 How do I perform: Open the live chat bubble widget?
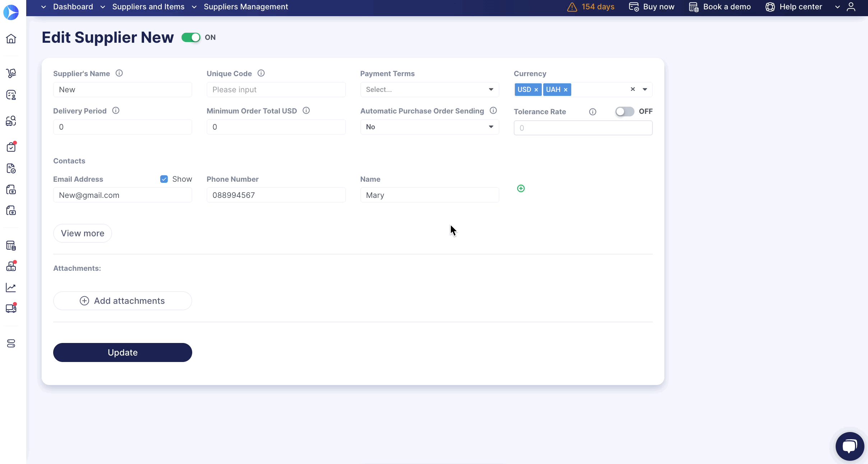click(x=849, y=446)
